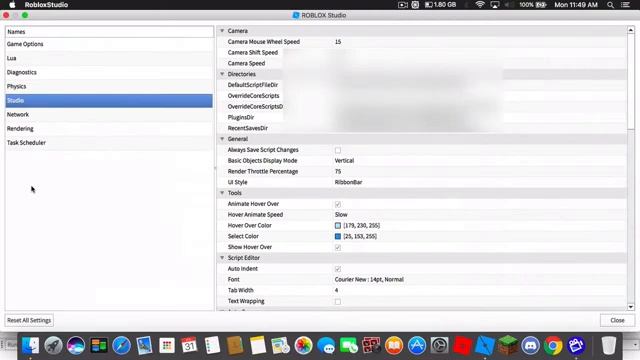Open the Apple menu
Image resolution: width=640 pixels, height=360 pixels.
pos(12,5)
